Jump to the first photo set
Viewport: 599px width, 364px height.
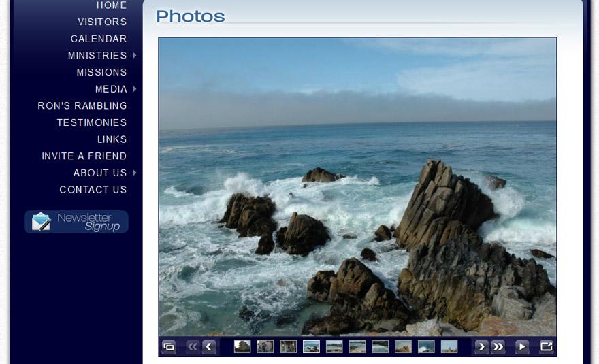pos(193,347)
